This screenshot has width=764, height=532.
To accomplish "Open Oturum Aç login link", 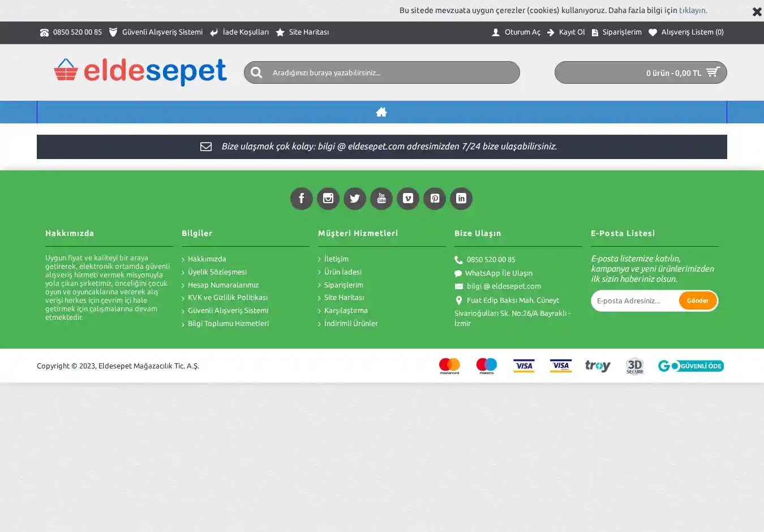I will coord(516,32).
